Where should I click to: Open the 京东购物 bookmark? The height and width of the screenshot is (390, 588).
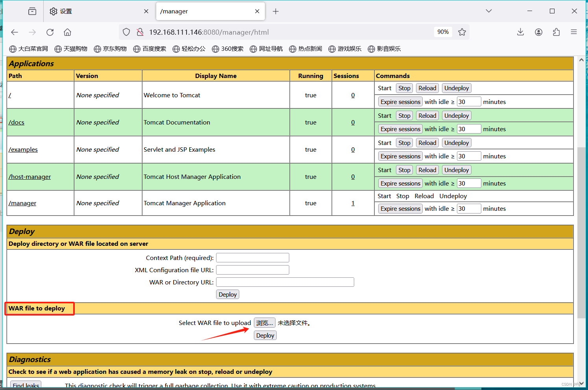(110, 49)
